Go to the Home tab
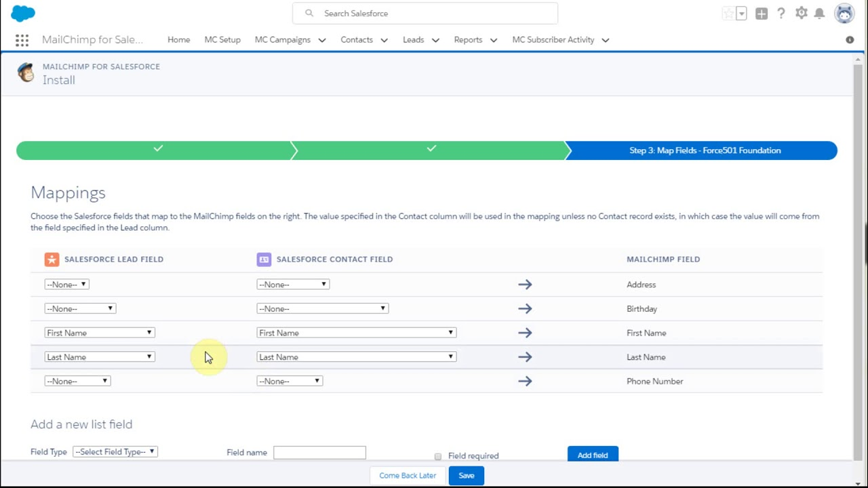This screenshot has width=868, height=488. pyautogui.click(x=179, y=40)
